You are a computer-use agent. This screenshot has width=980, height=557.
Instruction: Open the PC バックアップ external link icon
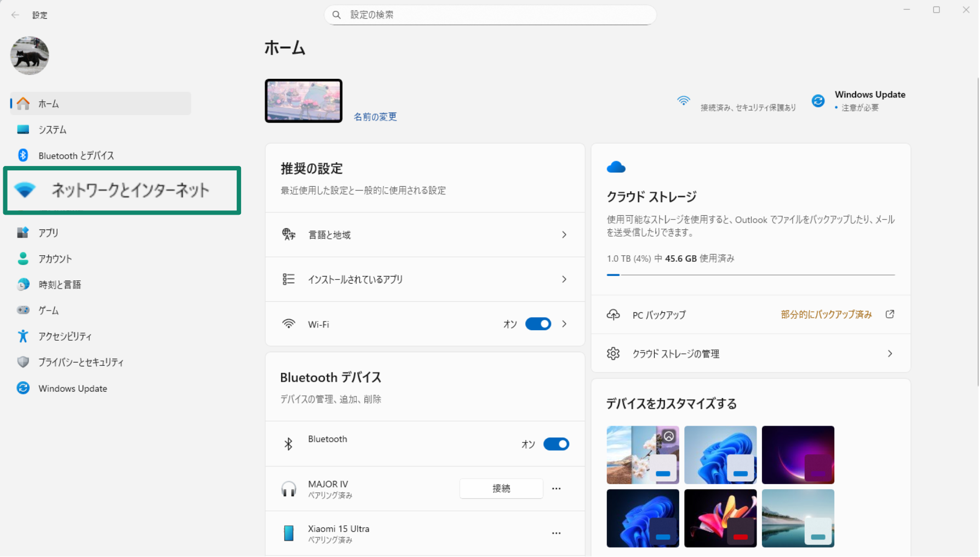point(890,314)
